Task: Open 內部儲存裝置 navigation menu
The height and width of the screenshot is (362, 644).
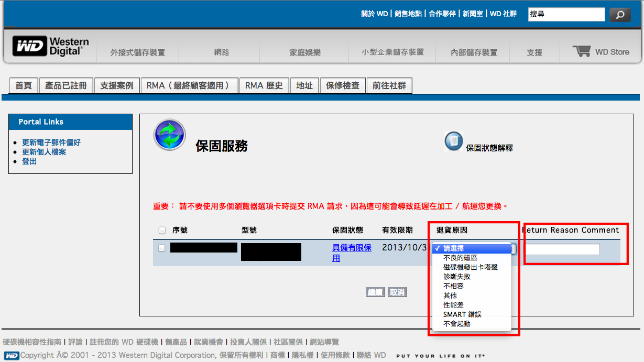Action: (474, 52)
